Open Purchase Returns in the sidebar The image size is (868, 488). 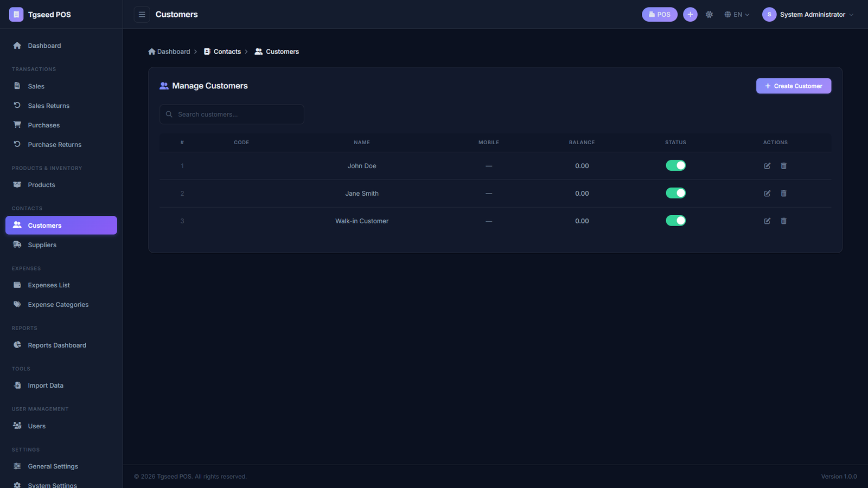point(61,145)
